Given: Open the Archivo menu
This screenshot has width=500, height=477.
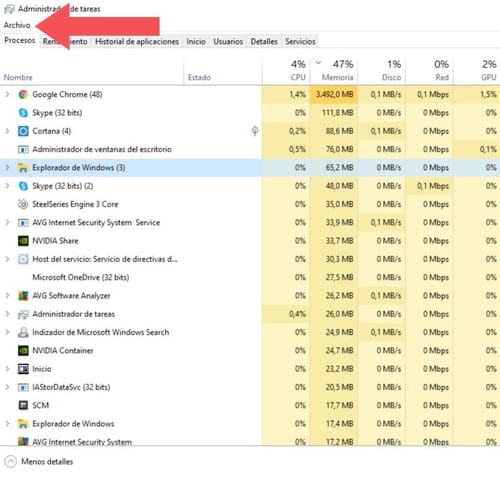Looking at the screenshot, I should click(x=17, y=25).
